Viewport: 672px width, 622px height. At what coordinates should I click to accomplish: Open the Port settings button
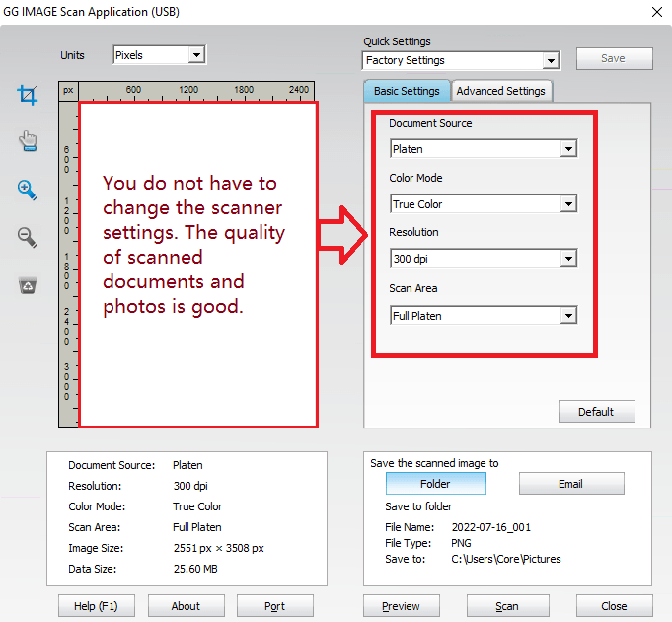coord(274,606)
